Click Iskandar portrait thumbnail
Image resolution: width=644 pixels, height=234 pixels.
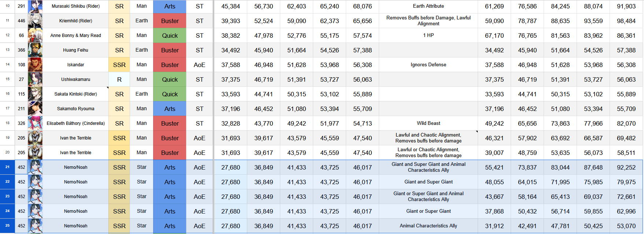click(35, 65)
